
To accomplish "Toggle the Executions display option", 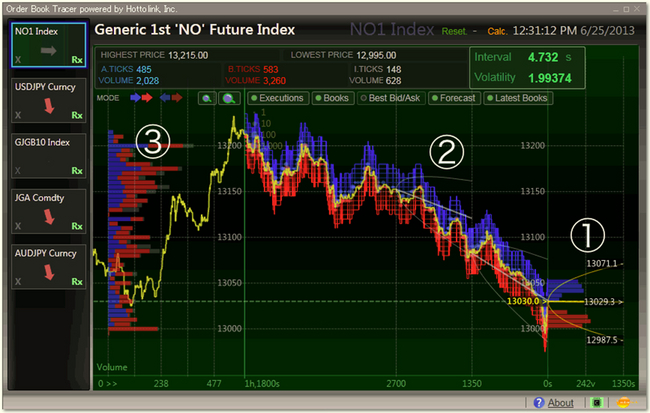I will (x=276, y=99).
